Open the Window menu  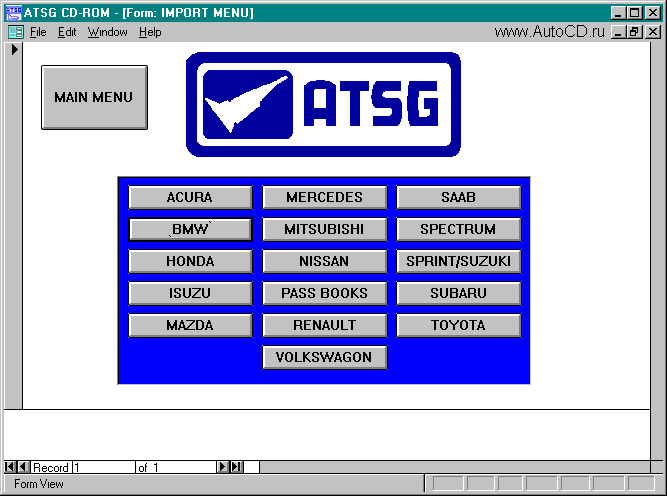[108, 32]
